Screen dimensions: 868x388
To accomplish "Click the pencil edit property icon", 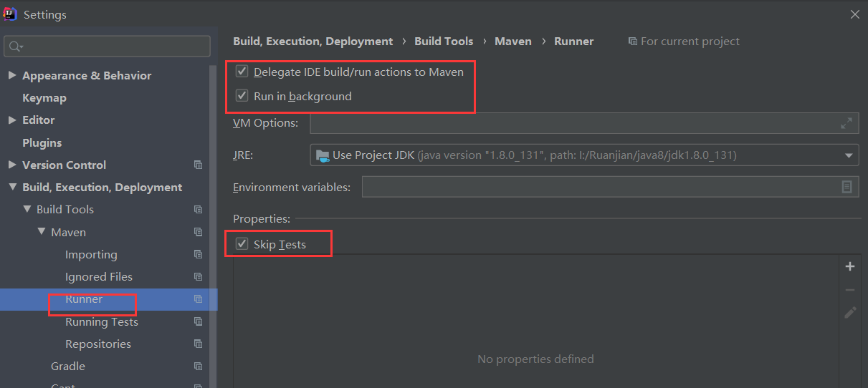I will [x=850, y=312].
